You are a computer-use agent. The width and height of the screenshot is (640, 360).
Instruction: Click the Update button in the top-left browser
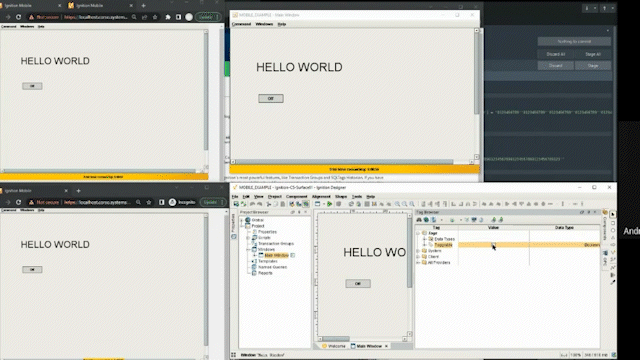[x=208, y=17]
